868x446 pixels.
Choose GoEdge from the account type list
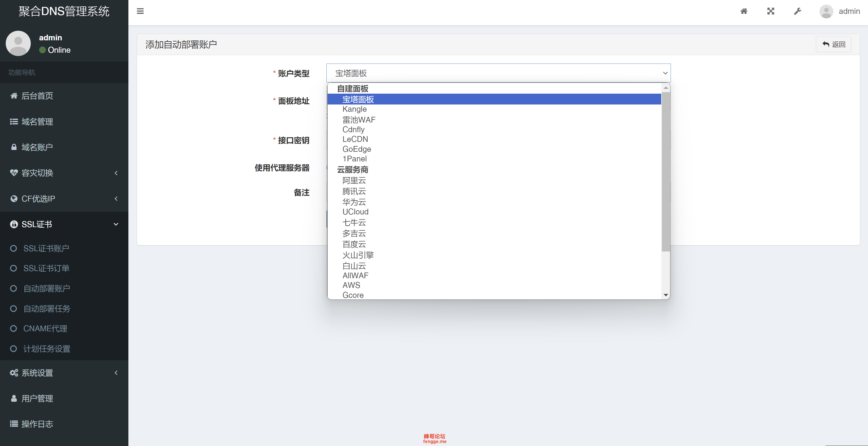click(494, 149)
